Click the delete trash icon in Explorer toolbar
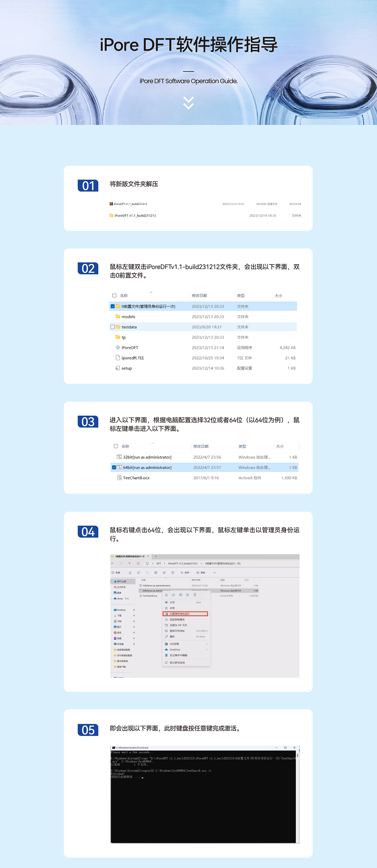377x868 pixels. click(173, 572)
